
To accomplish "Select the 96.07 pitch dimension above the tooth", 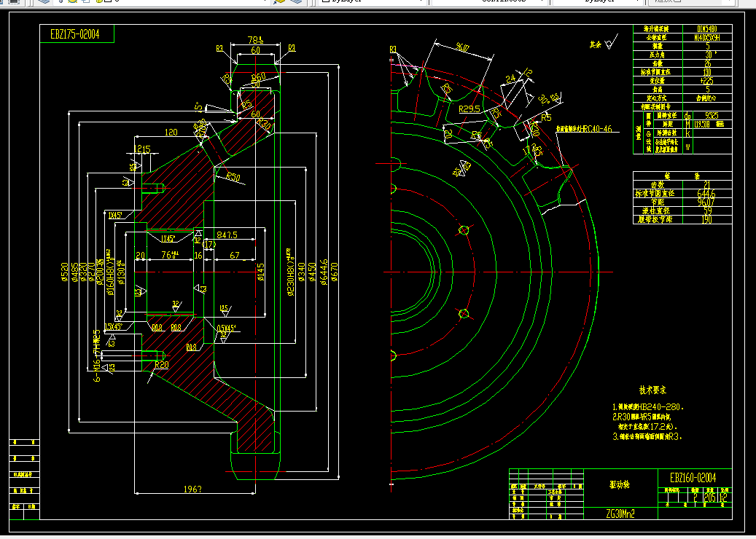I will click(x=462, y=47).
